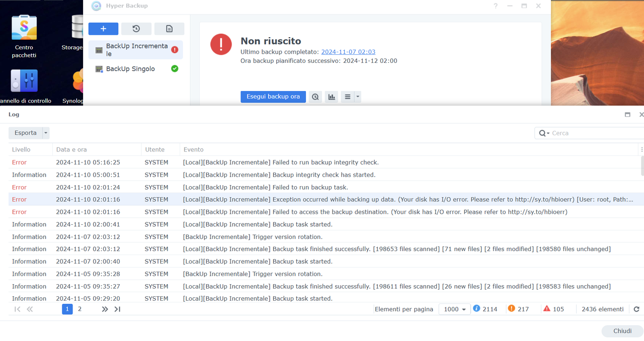Filter by warning count 217 icon
This screenshot has height=341, width=644.
[511, 309]
